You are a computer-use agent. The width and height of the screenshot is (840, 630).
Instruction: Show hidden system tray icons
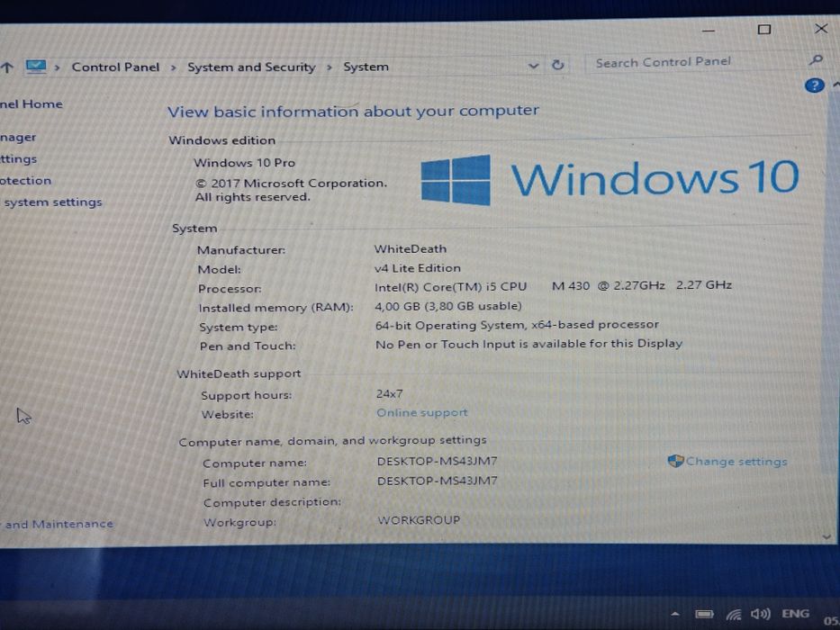675,614
